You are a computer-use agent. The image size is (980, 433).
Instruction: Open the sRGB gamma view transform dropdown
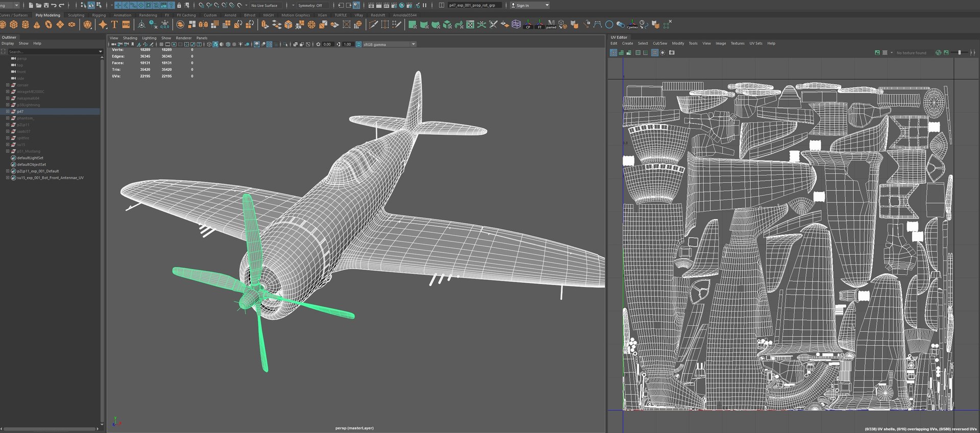[x=389, y=44]
